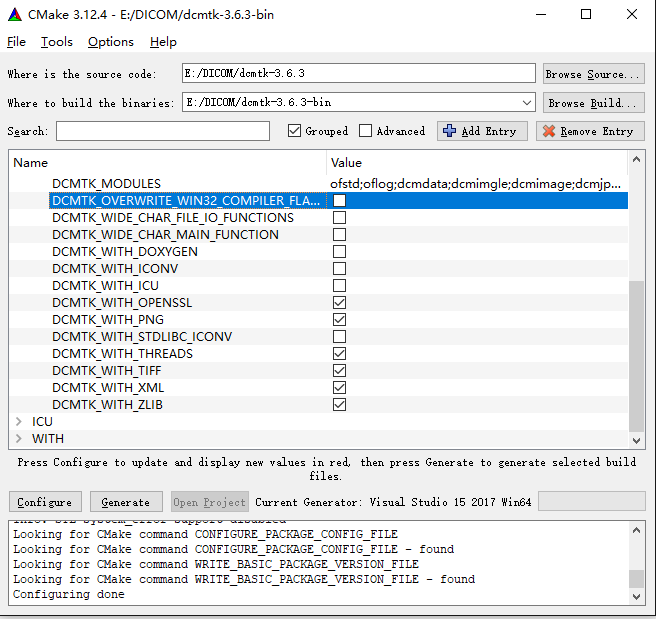Open the File menu
The height and width of the screenshot is (619, 656).
(x=16, y=42)
